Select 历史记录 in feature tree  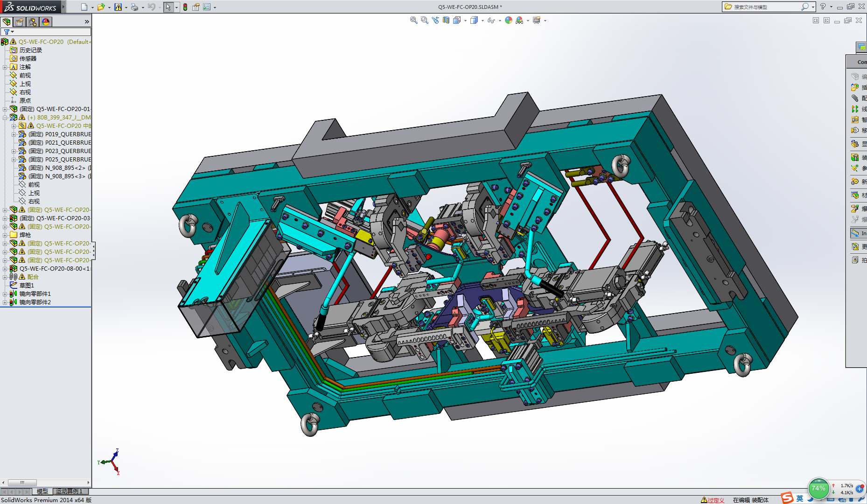[31, 50]
